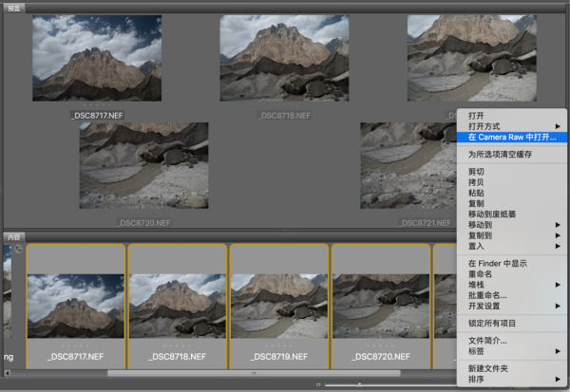Expand the 排序 submenu
Image resolution: width=570 pixels, height=392 pixels.
click(x=511, y=379)
